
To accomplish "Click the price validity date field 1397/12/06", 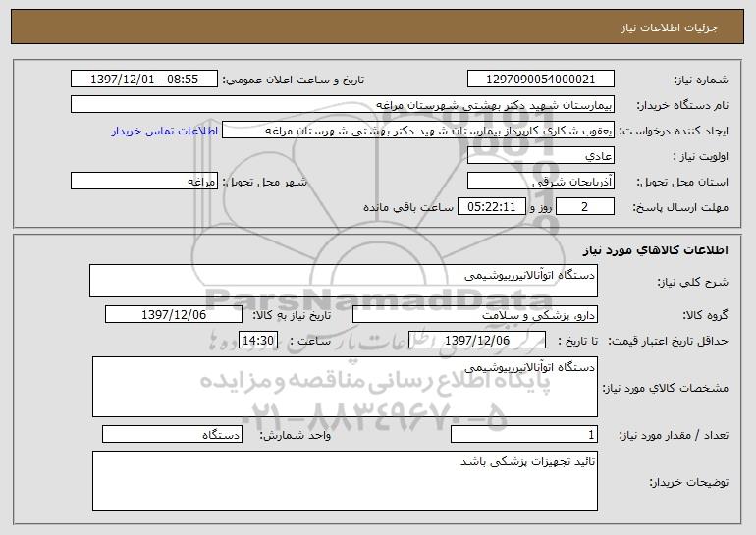I will [x=477, y=341].
